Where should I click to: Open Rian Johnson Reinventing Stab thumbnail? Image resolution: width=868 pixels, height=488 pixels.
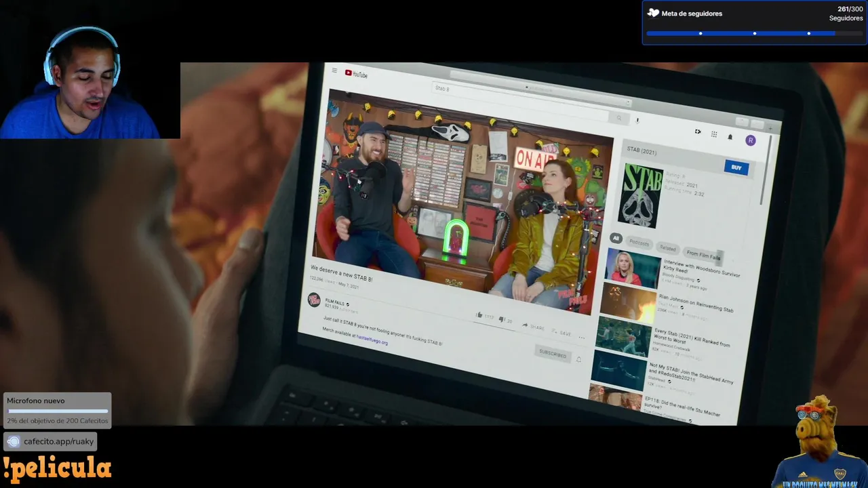click(628, 302)
